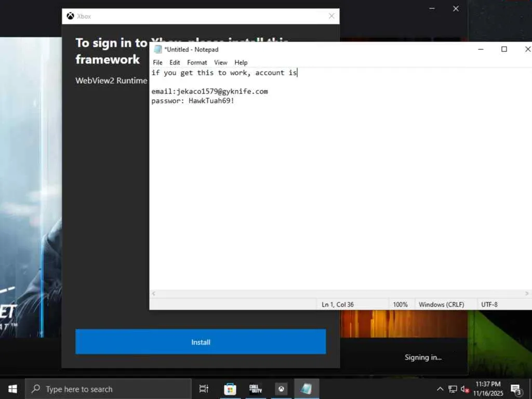Close the Notepad window
Image resolution: width=532 pixels, height=399 pixels.
528,49
